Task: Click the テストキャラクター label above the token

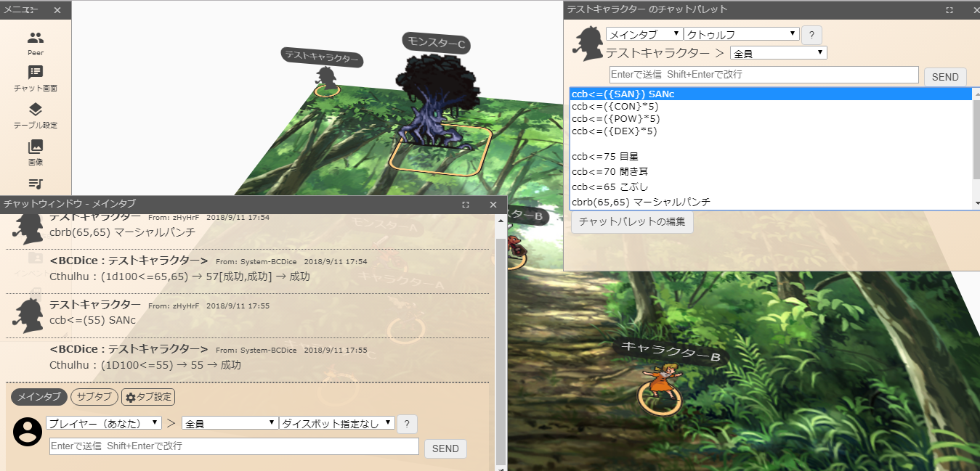Action: (323, 57)
